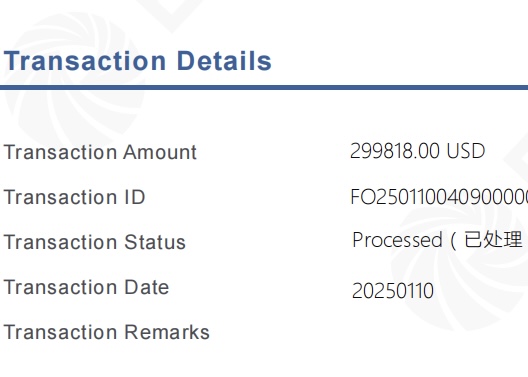The width and height of the screenshot is (528, 377).
Task: Click the blue divider under heading
Action: (x=264, y=88)
